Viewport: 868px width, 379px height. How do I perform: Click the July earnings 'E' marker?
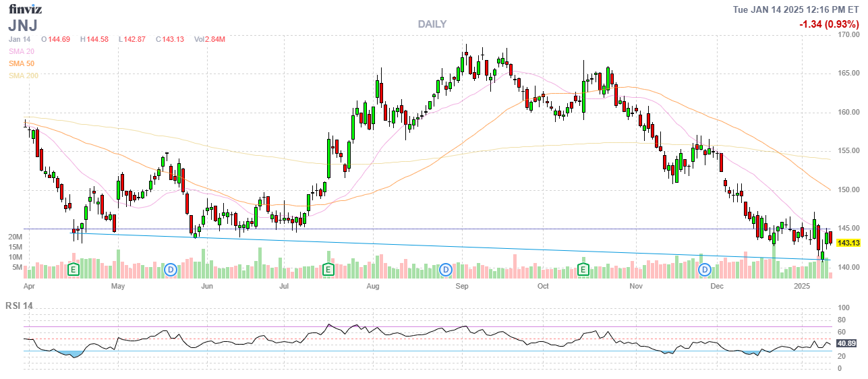(328, 270)
